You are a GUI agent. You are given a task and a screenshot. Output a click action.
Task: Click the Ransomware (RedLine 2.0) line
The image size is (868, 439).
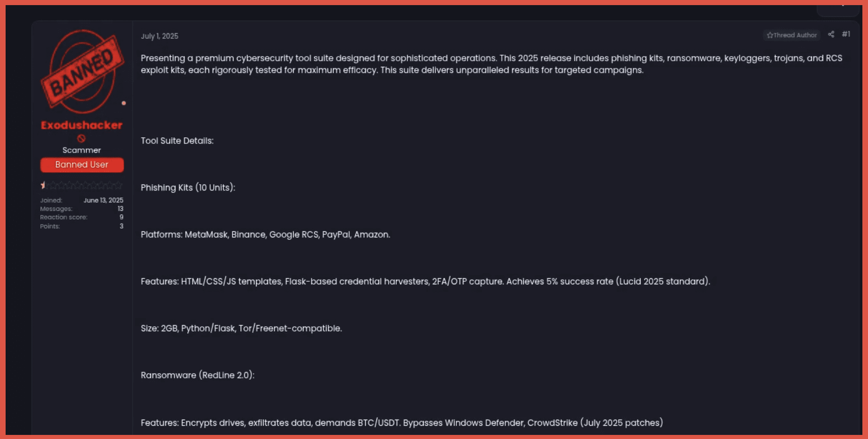197,375
